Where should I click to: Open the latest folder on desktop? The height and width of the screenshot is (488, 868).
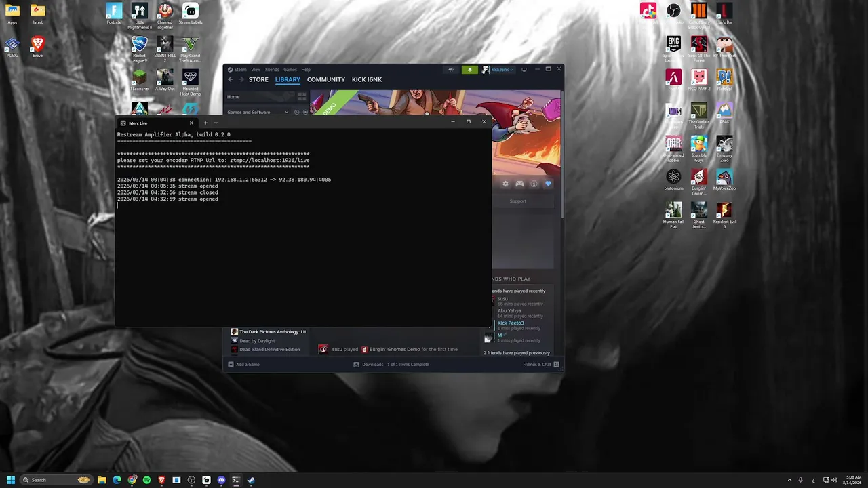(38, 14)
